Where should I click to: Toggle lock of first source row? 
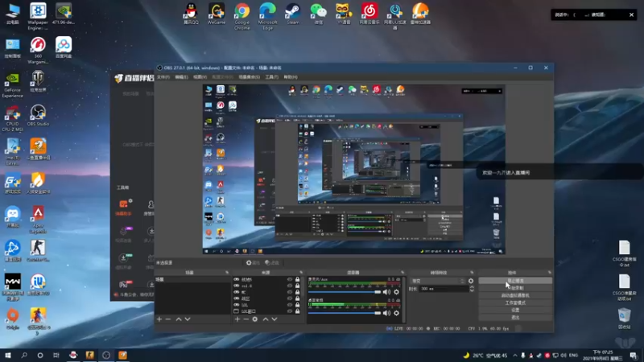297,279
